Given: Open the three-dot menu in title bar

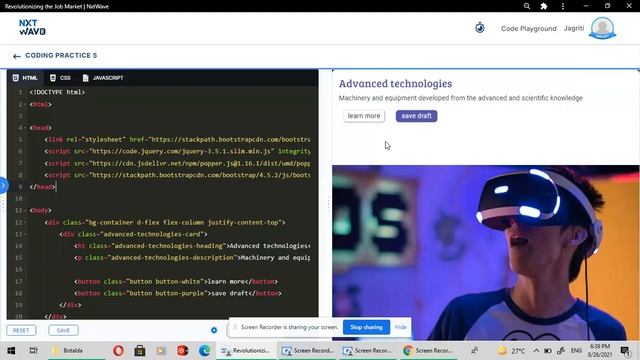Looking at the screenshot, I should [x=562, y=6].
